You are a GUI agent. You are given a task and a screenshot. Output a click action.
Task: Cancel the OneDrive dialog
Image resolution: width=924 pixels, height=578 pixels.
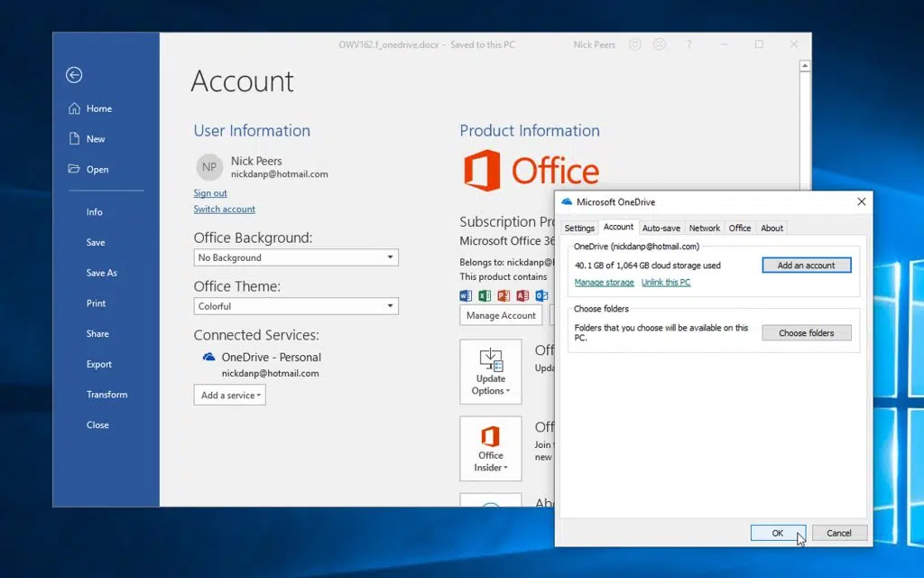coord(839,533)
